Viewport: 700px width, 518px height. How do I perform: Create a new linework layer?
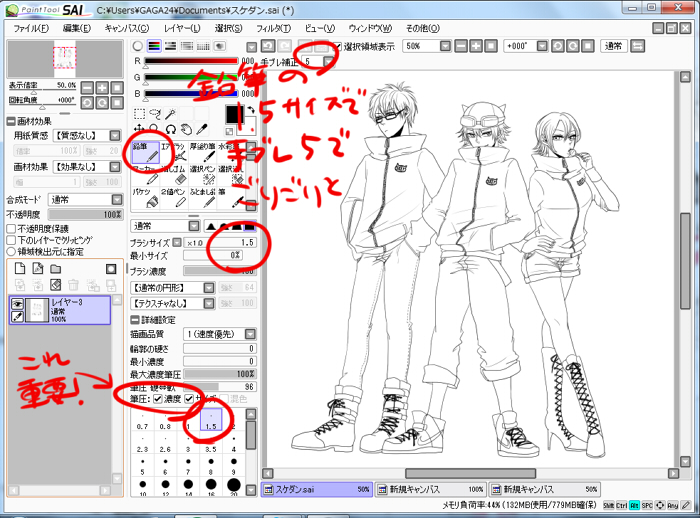[38, 268]
